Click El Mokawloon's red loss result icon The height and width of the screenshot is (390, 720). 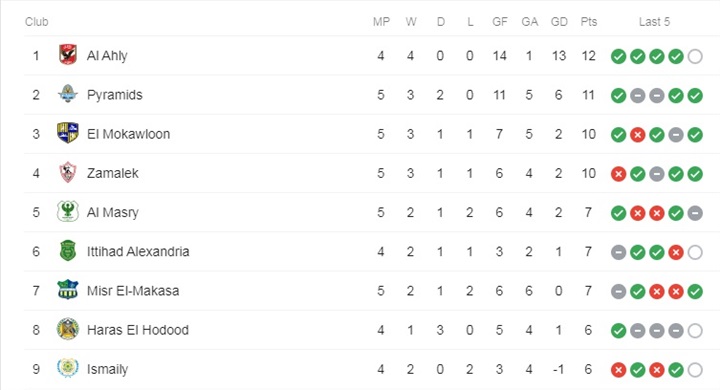tap(637, 135)
